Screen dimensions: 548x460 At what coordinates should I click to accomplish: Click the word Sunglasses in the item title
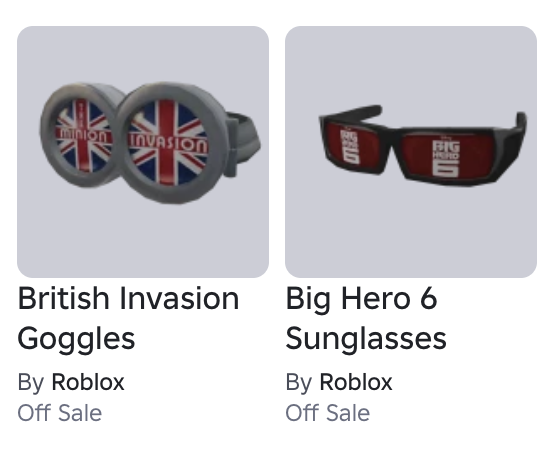366,338
